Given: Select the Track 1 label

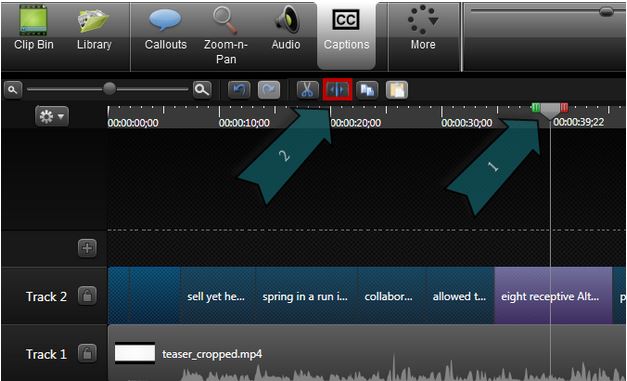Looking at the screenshot, I should (46, 354).
